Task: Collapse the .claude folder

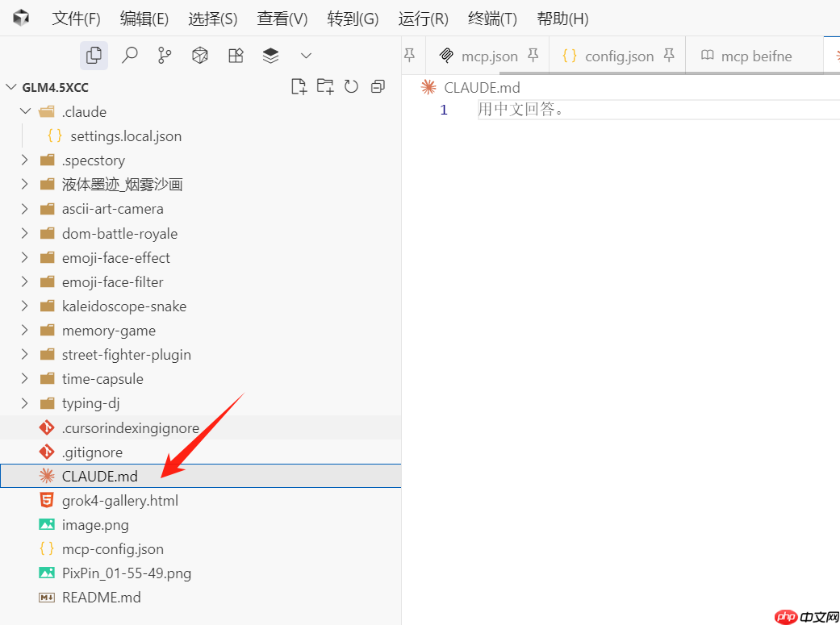Action: tap(24, 110)
